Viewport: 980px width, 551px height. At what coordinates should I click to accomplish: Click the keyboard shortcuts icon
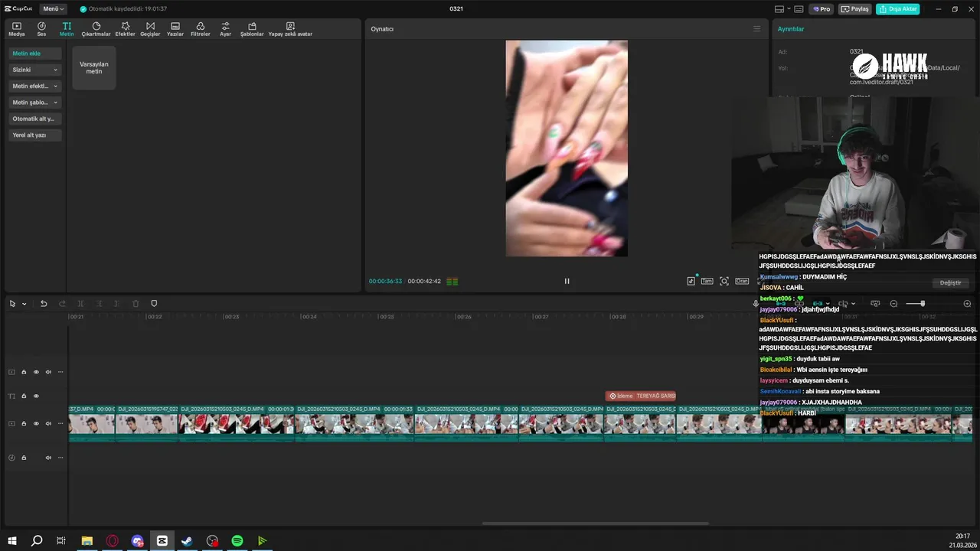[799, 9]
